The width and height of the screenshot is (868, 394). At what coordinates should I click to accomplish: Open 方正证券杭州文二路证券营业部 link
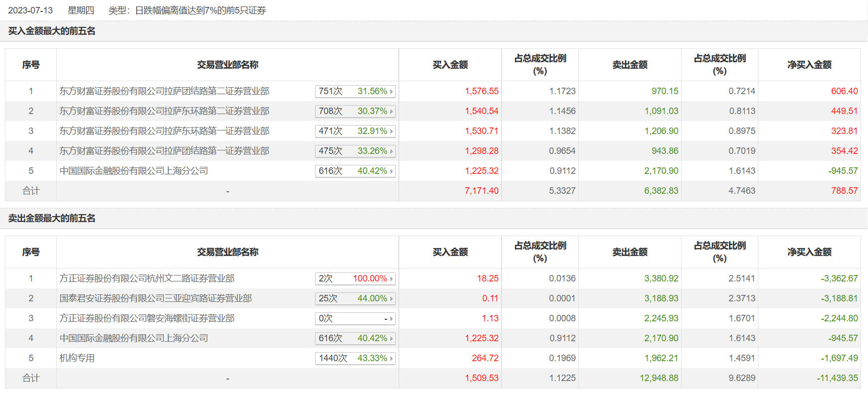147,278
